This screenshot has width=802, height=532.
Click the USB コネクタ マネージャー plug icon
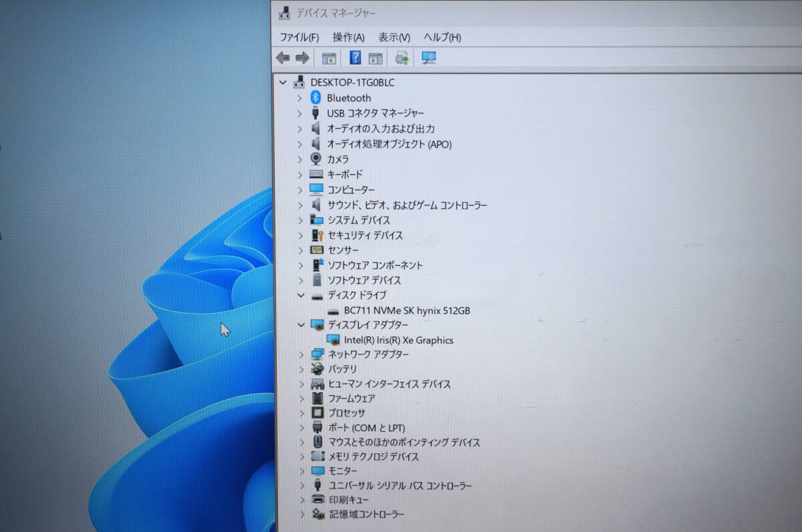(316, 113)
